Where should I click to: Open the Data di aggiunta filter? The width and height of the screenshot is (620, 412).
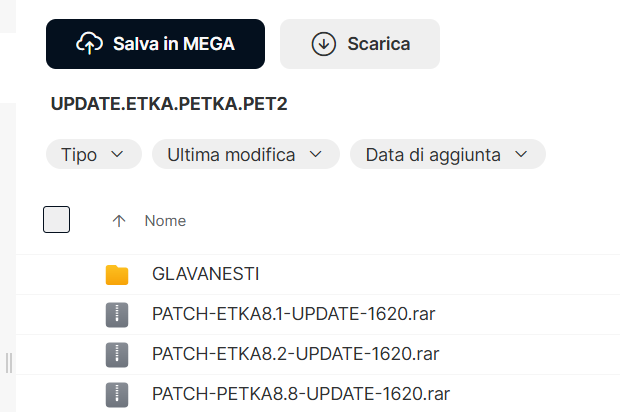click(x=447, y=155)
